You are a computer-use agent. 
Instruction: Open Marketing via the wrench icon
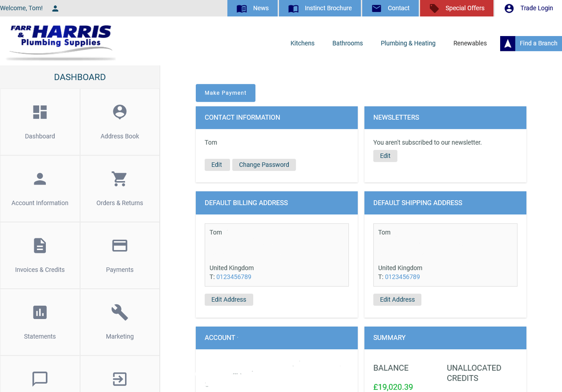point(119,312)
